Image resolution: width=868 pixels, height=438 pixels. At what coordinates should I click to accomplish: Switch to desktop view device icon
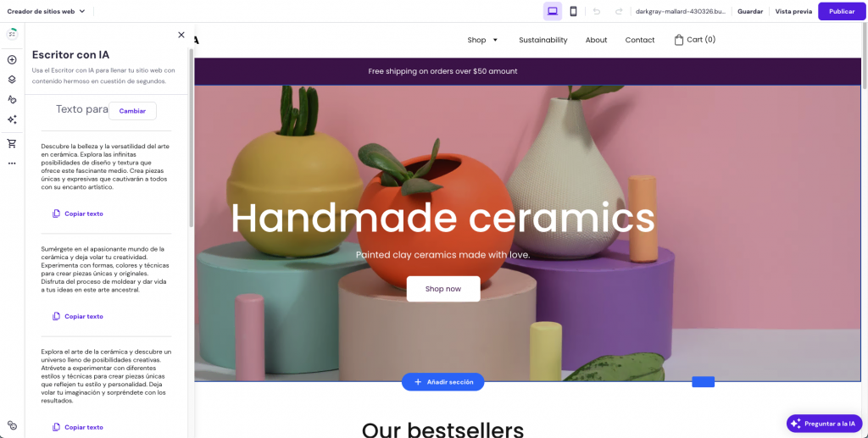tap(553, 11)
